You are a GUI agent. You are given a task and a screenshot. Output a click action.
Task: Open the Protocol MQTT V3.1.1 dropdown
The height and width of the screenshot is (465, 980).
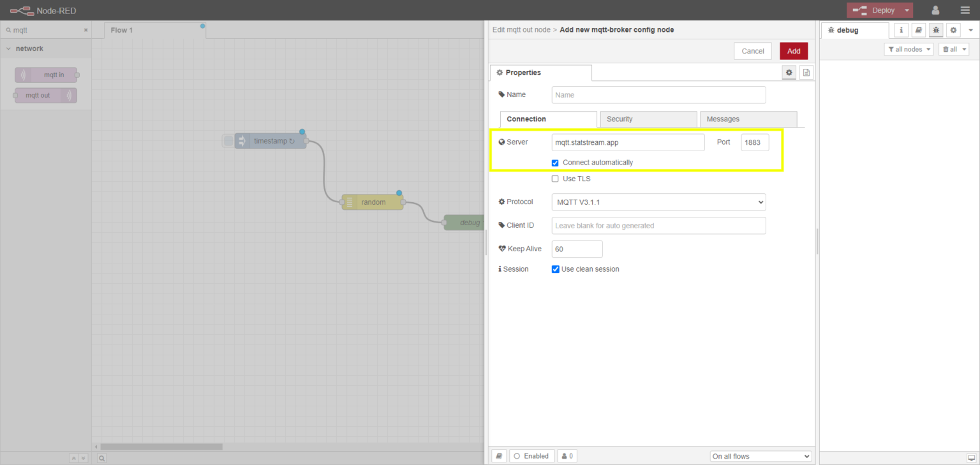click(658, 202)
